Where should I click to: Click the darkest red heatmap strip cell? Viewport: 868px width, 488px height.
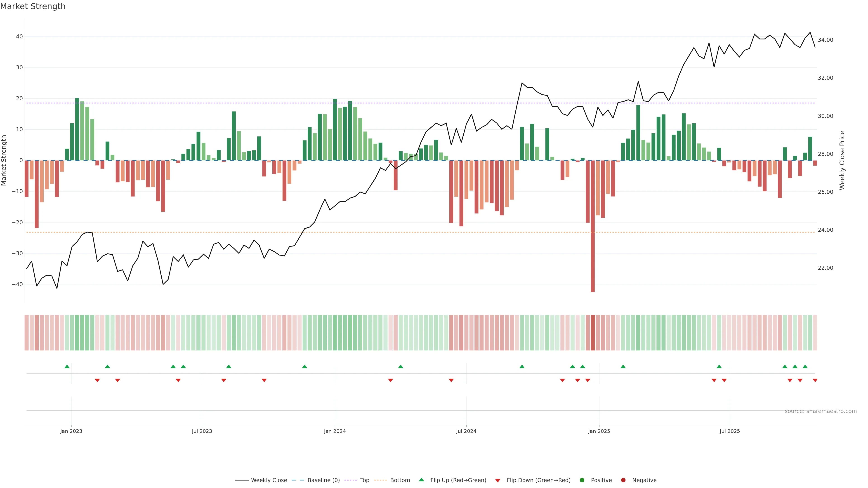click(593, 333)
